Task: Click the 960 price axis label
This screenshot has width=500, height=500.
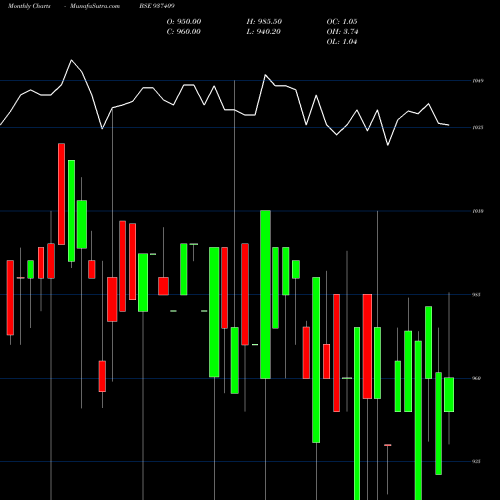Action: pos(476,378)
